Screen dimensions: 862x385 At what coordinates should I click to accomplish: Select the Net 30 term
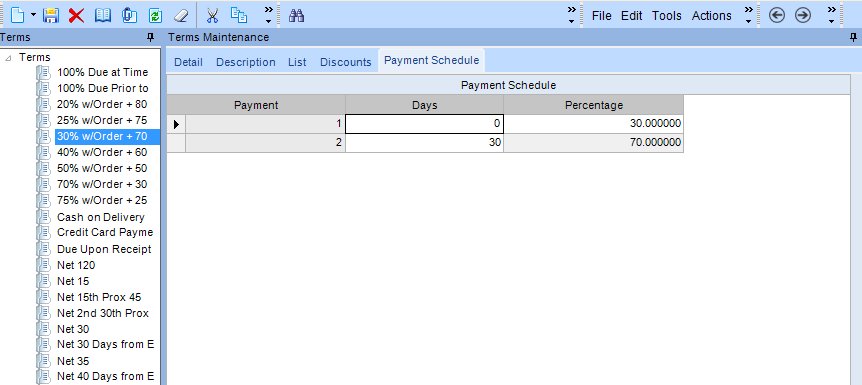73,329
